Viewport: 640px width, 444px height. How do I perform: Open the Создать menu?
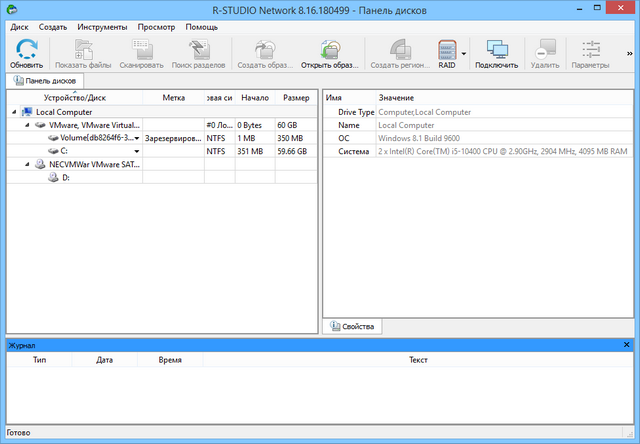pyautogui.click(x=53, y=27)
